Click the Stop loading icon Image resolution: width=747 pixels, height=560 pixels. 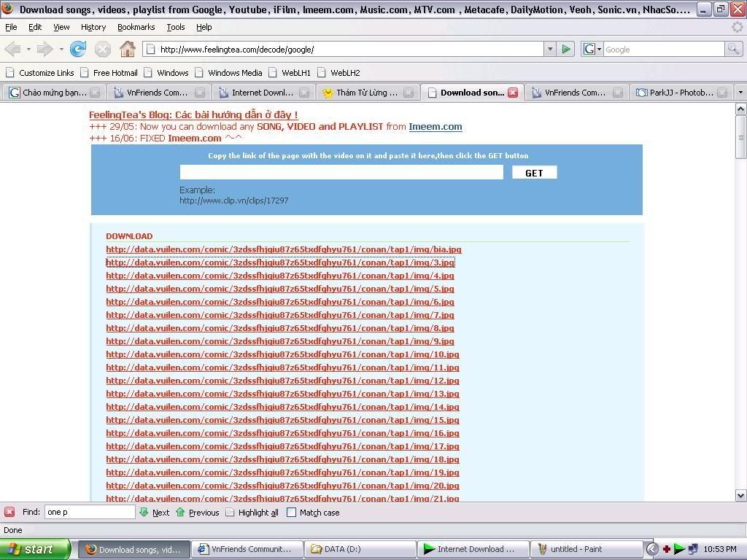[102, 49]
